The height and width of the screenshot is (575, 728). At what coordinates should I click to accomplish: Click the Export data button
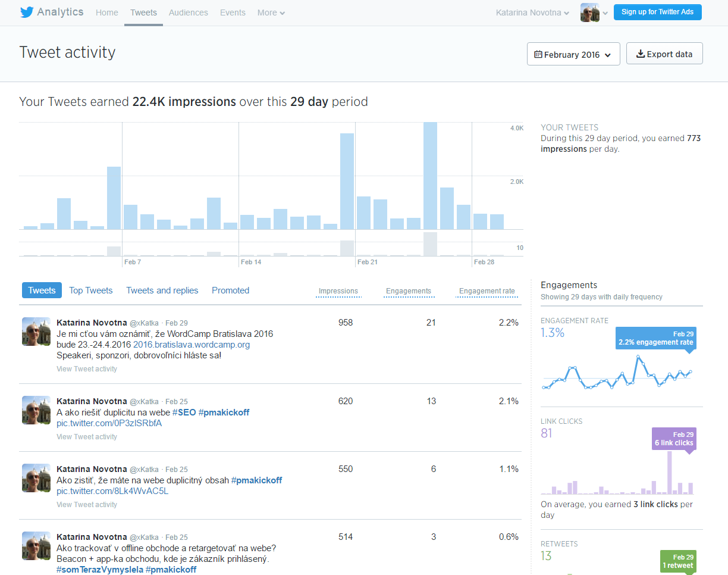[664, 54]
